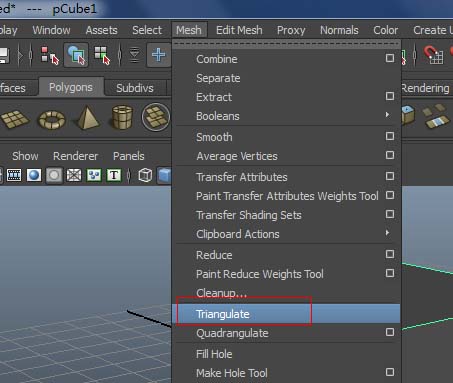Create a polygon torus from the shelf

52,119
